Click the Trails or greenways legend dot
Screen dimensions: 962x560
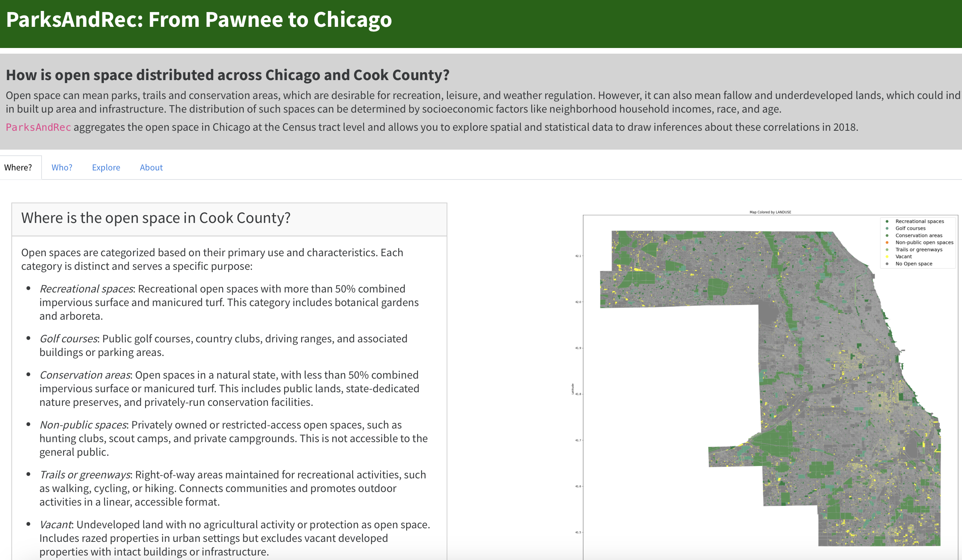[886, 249]
